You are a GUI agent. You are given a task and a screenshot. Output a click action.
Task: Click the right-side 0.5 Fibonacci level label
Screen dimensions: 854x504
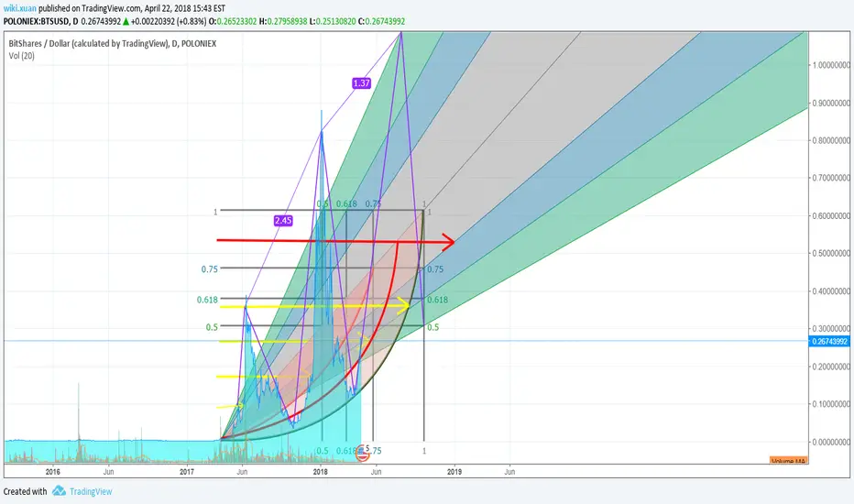coord(433,327)
